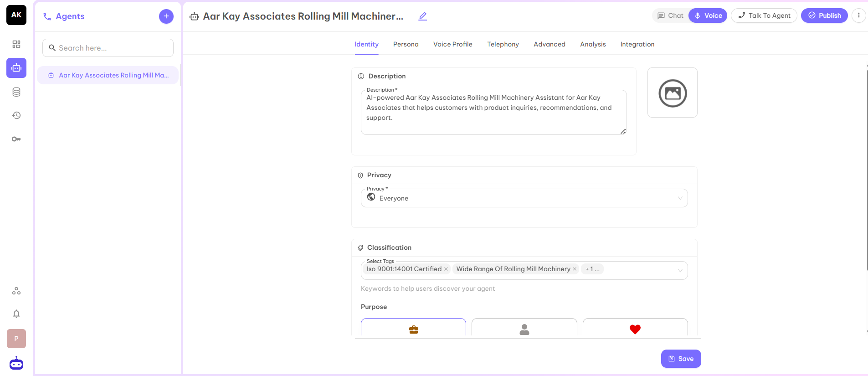Click the chatbot assistant icon at bottom
868x376 pixels.
(16, 363)
